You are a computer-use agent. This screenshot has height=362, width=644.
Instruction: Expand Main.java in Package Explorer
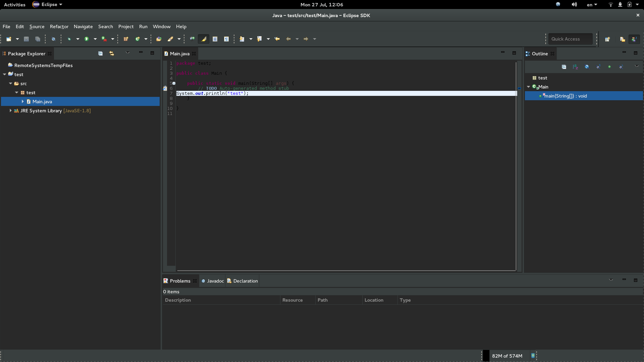pyautogui.click(x=23, y=102)
